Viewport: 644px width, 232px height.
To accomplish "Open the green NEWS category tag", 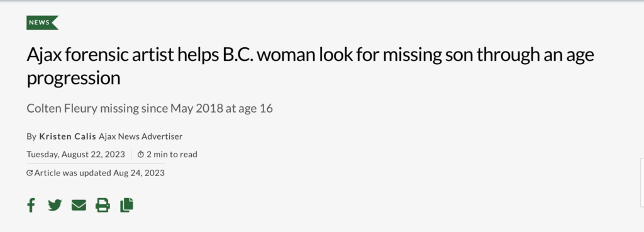I will tap(42, 23).
